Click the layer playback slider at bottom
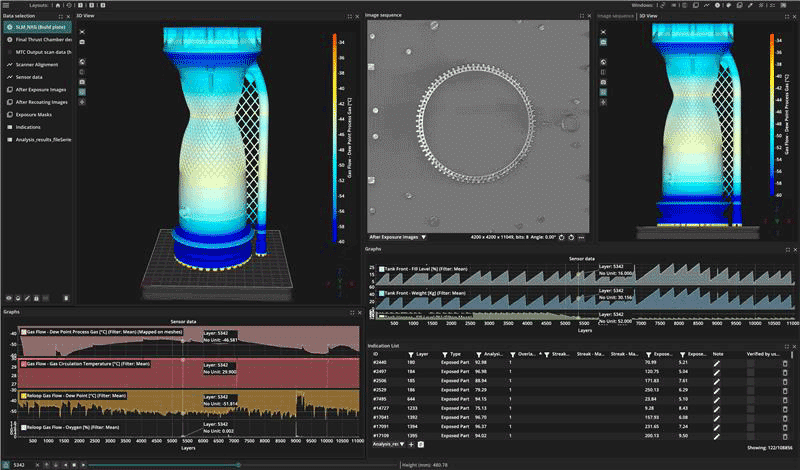Screen dimensions: 800x470 click(240, 465)
